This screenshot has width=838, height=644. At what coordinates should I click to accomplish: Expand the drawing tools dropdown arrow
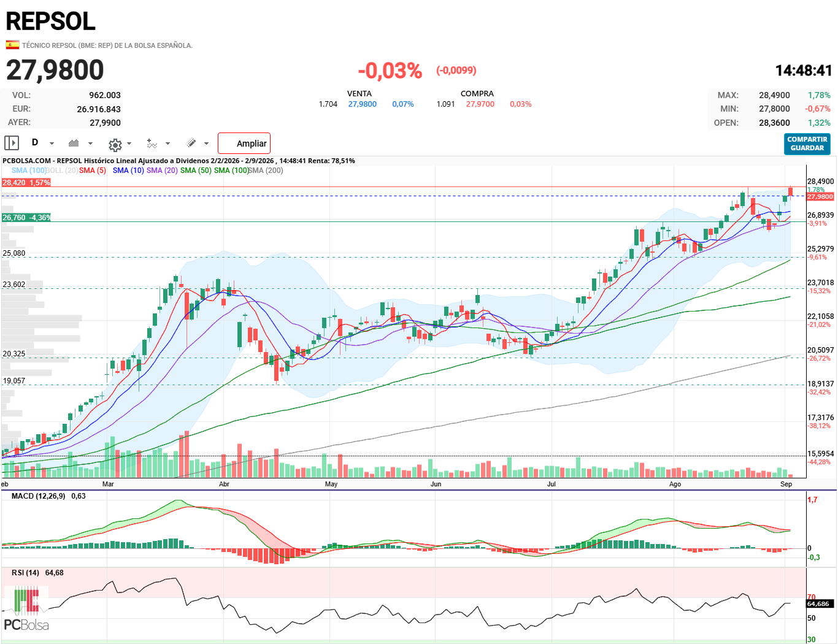206,144
